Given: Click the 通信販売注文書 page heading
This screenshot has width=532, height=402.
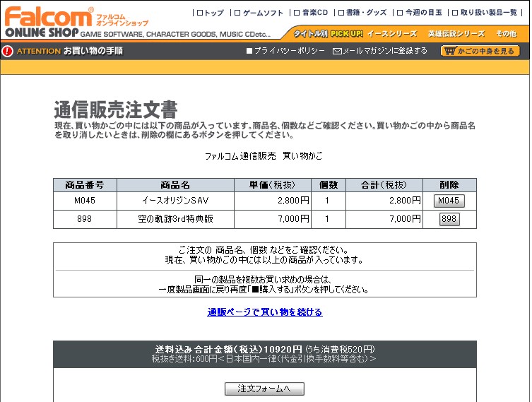Looking at the screenshot, I should point(116,110).
